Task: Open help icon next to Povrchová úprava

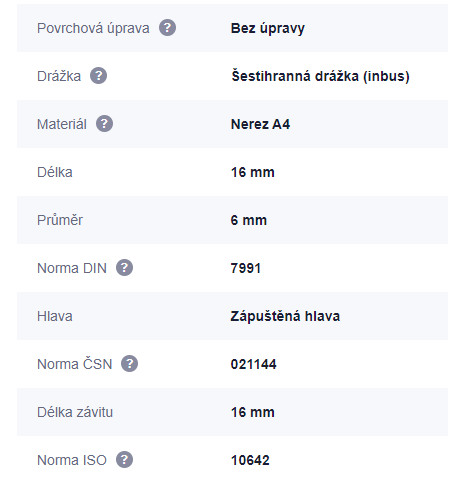Action: pos(167,28)
